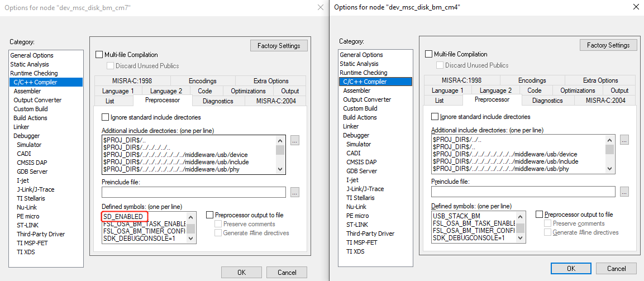Select Debugger category in cm4 dialog
Image resolution: width=644 pixels, height=281 pixels.
[x=355, y=135]
